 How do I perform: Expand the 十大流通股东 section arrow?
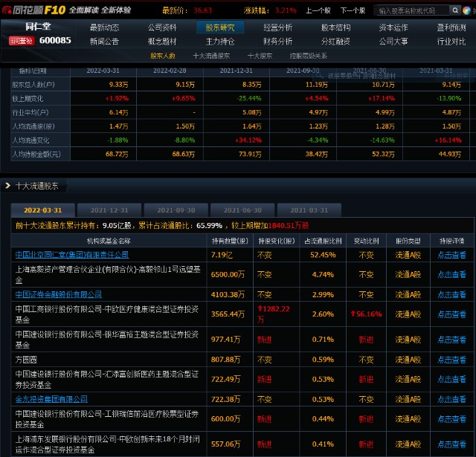click(8, 186)
